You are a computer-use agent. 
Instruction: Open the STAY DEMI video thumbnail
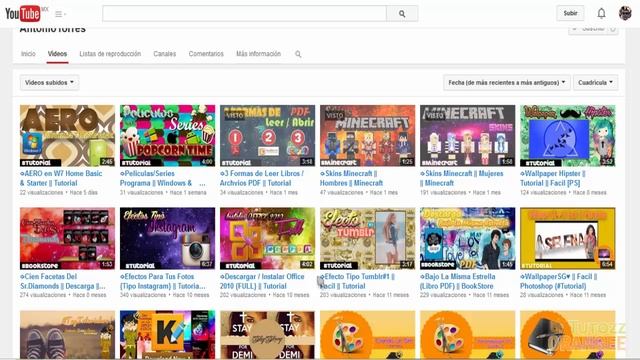(267, 335)
